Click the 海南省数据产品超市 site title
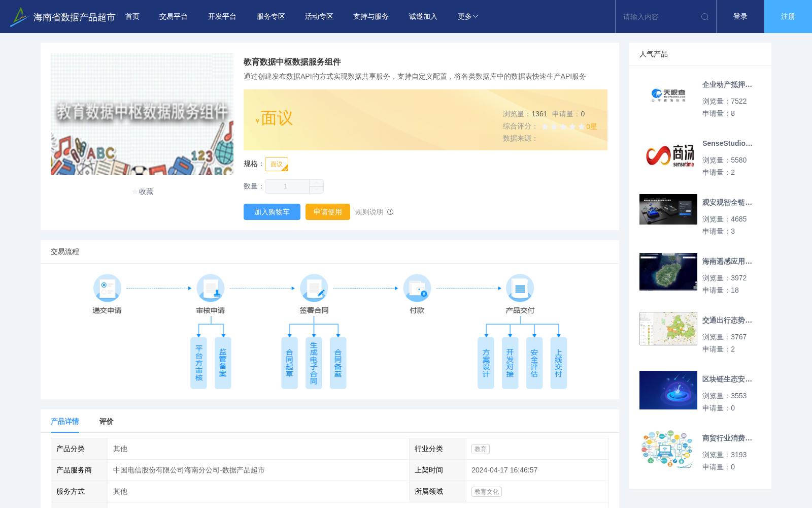Viewport: 812px width, 508px height. pos(74,17)
